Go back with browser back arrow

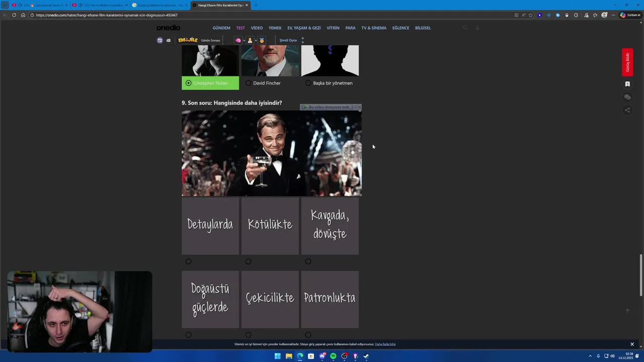coord(5,15)
